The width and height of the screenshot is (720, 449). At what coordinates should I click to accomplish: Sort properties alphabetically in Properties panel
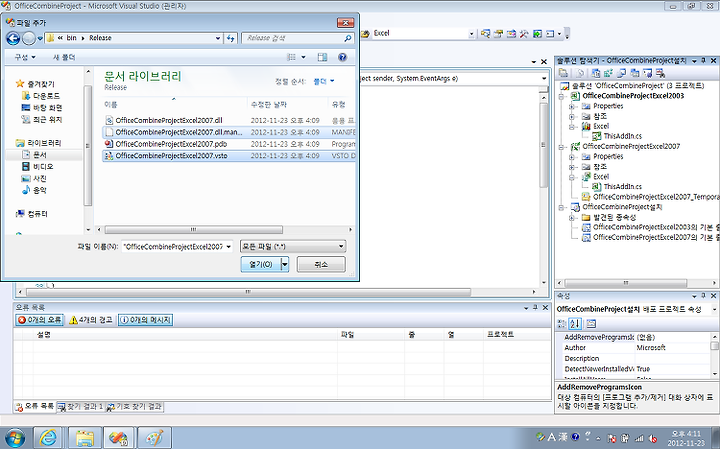[575, 324]
